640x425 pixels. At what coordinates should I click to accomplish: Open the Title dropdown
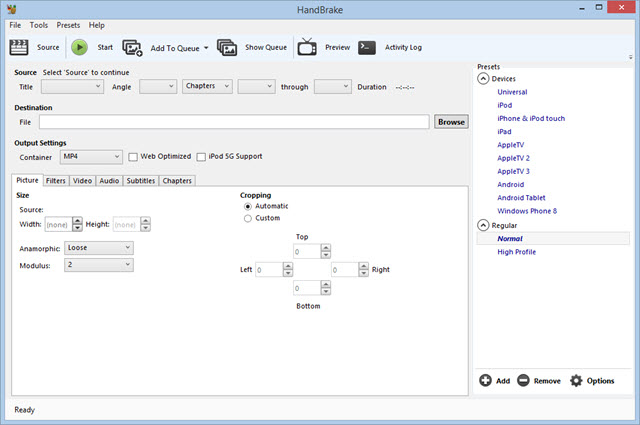click(x=72, y=87)
